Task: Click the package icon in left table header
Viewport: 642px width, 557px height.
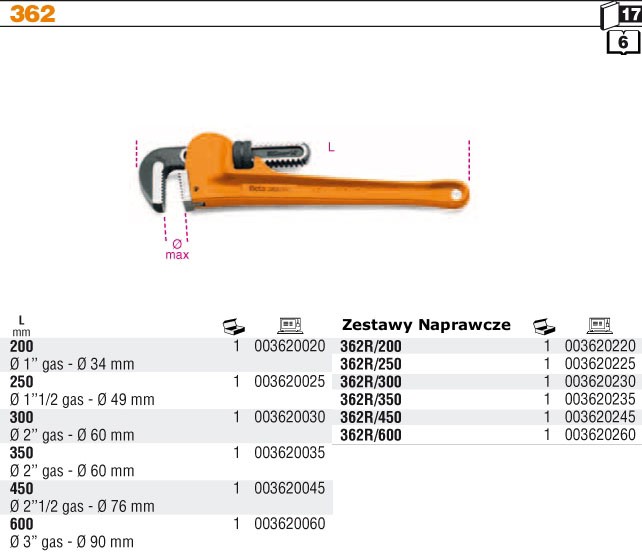Action: tap(233, 326)
